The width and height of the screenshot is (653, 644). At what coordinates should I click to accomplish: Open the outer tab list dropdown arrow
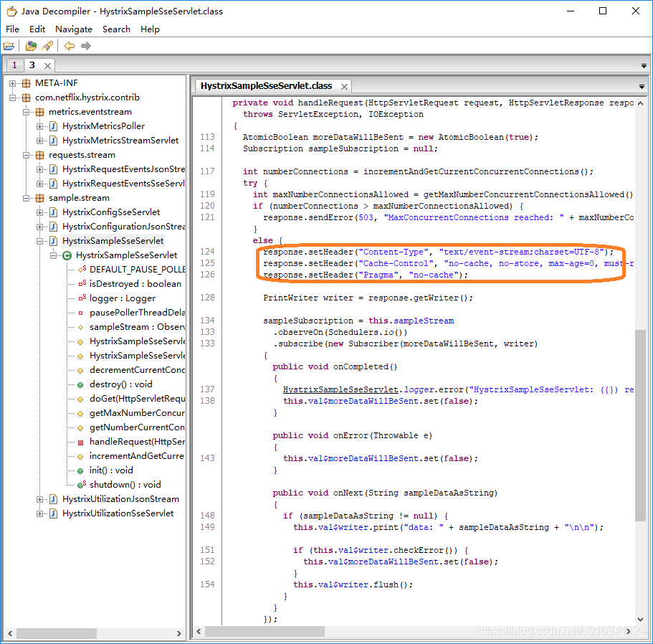[x=644, y=66]
